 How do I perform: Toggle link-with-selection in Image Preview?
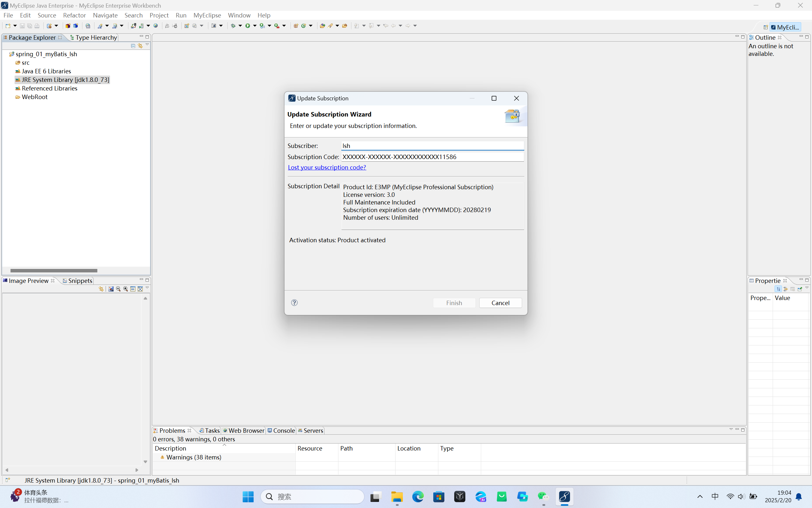coord(101,289)
